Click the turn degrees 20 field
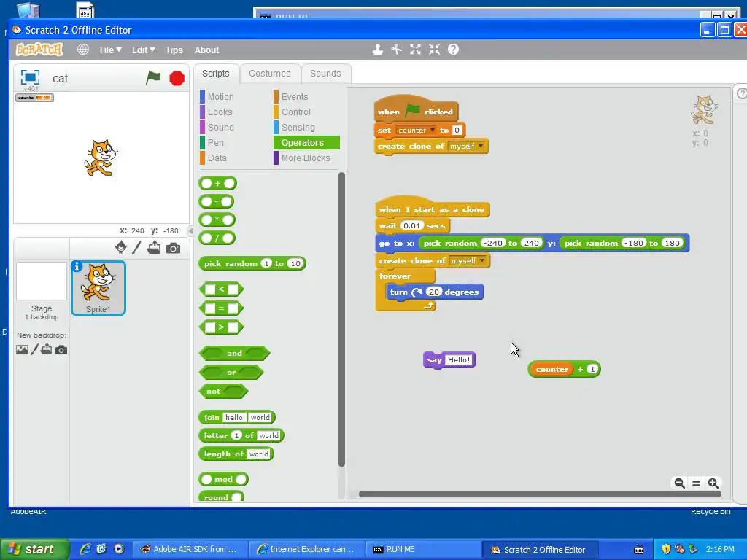Screen dimensions: 747x560 [433, 292]
